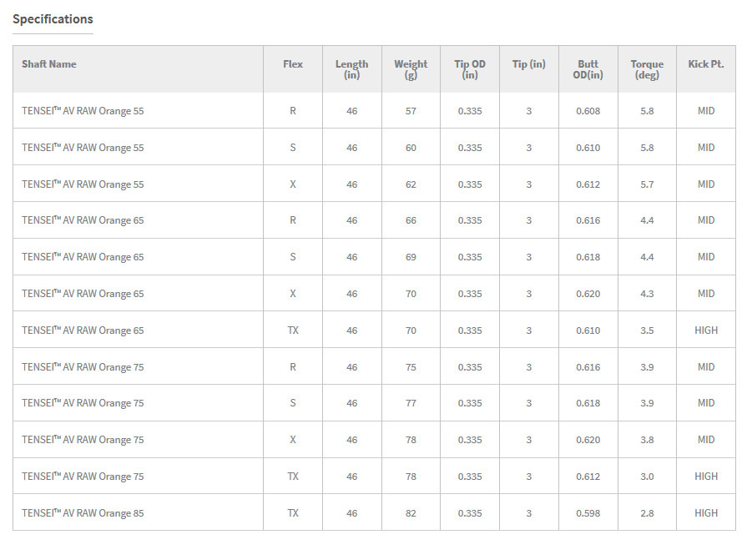Select the TENSEI AV RAW Orange 85 shaft name
The height and width of the screenshot is (560, 747).
(x=83, y=513)
